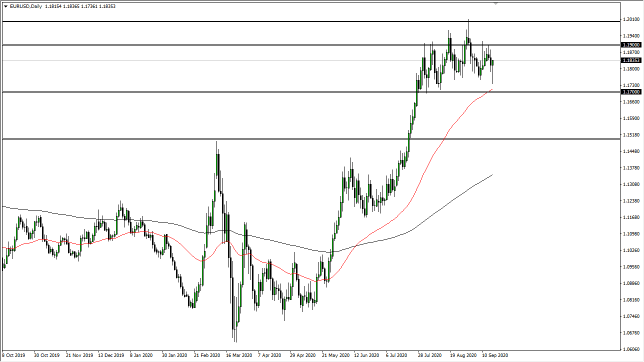Click the 1.19000 price tag on right axis
Viewport: 644px width, 362px height.
click(630, 44)
